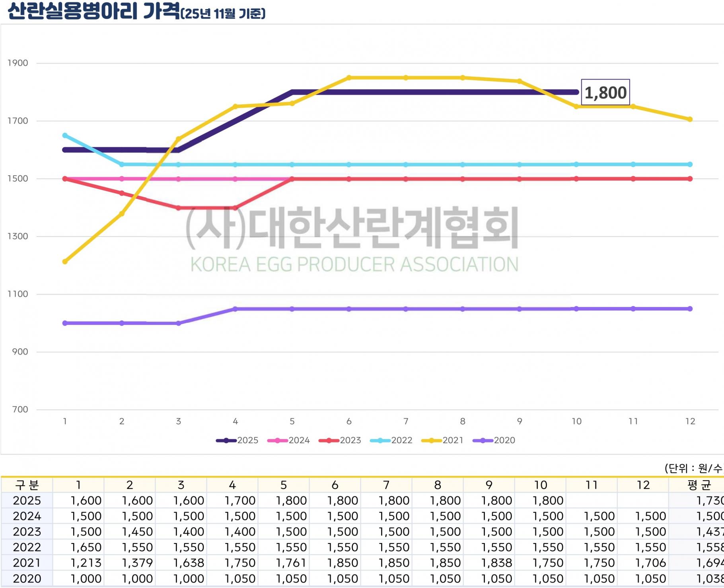Select the 2021 yellow legend entry
Screen dimensions: 724x588
(x=442, y=441)
